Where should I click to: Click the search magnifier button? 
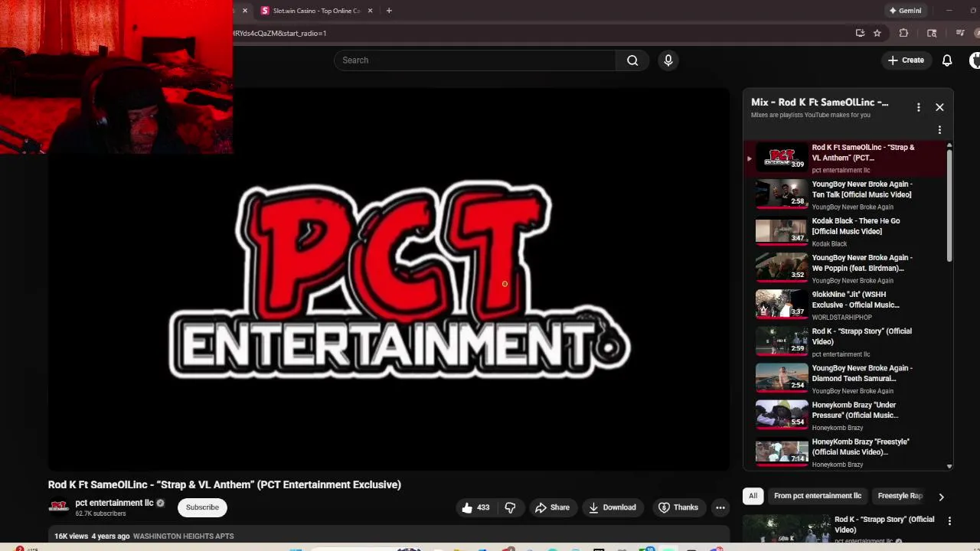point(632,60)
